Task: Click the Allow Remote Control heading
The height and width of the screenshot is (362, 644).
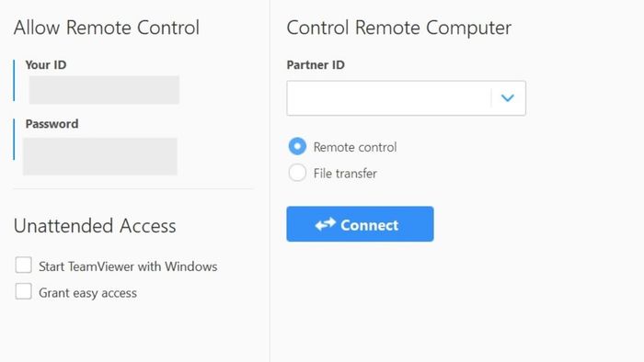Action: [x=107, y=28]
